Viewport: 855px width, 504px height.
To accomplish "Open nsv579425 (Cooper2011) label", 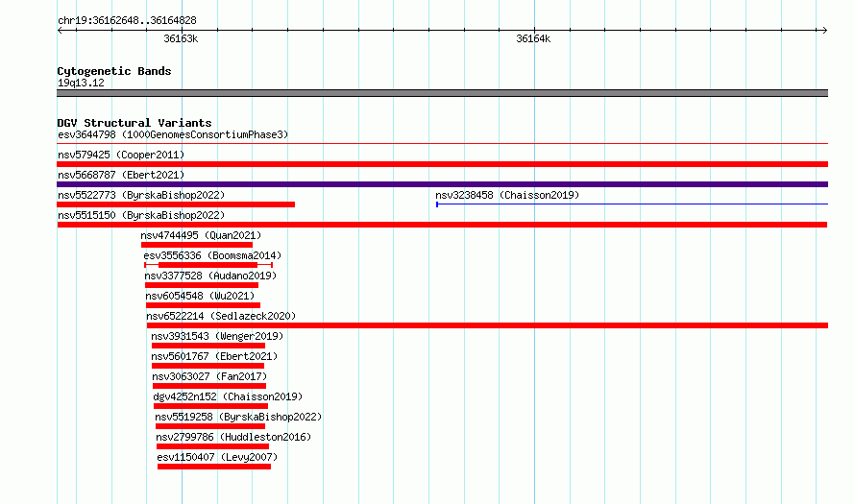I will pyautogui.click(x=121, y=155).
